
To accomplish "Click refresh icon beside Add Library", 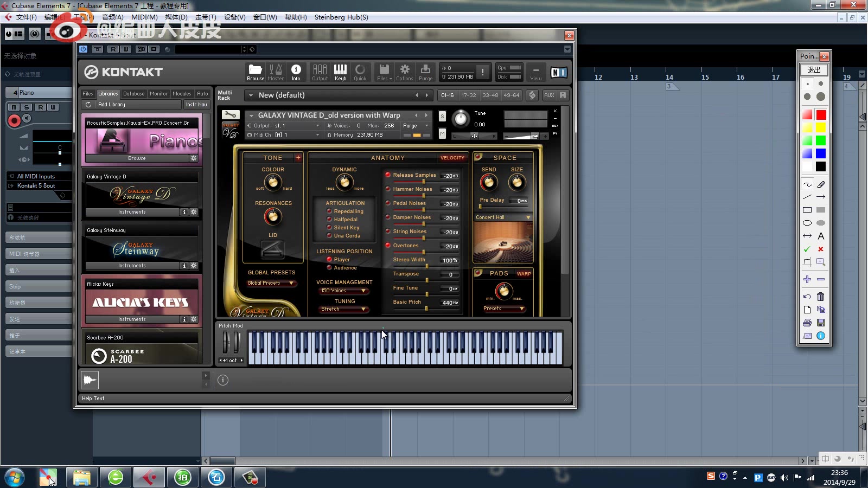I will point(88,104).
